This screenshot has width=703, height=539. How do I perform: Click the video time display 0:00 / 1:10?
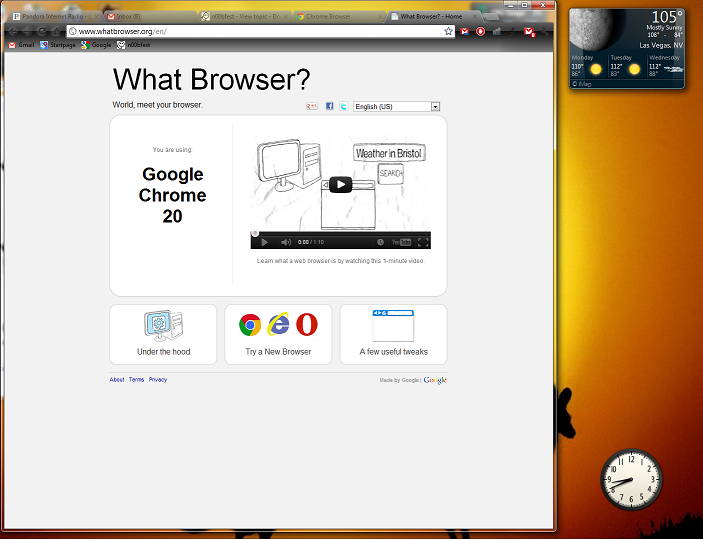[311, 242]
